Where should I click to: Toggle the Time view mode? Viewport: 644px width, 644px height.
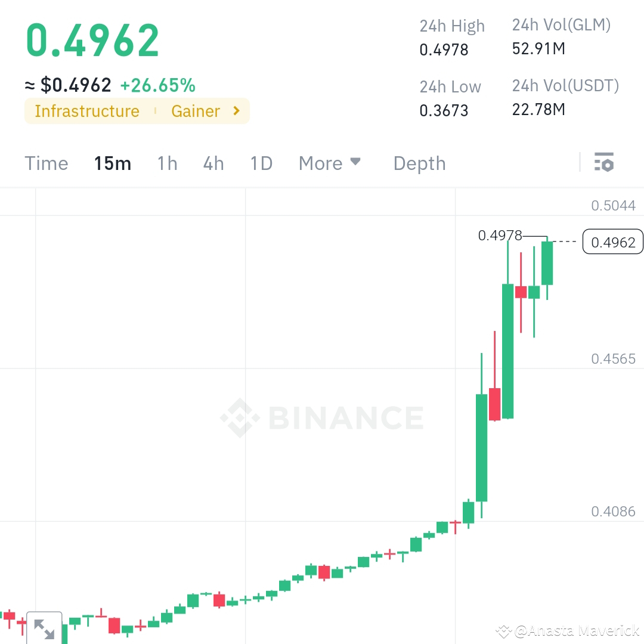point(46,163)
